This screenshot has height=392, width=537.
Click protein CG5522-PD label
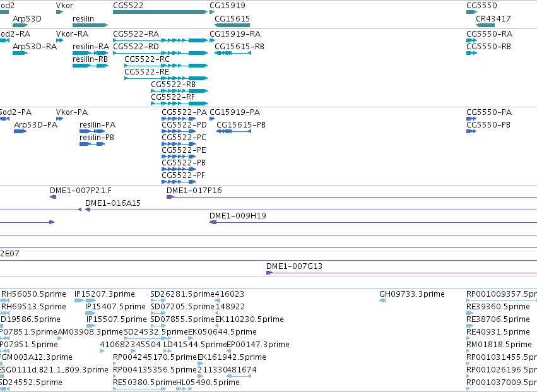click(x=184, y=125)
